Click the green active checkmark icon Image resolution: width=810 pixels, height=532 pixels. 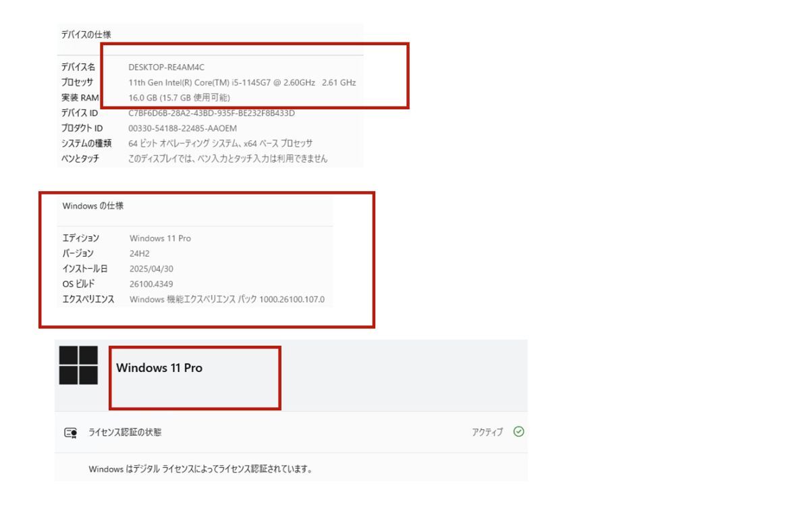(518, 432)
